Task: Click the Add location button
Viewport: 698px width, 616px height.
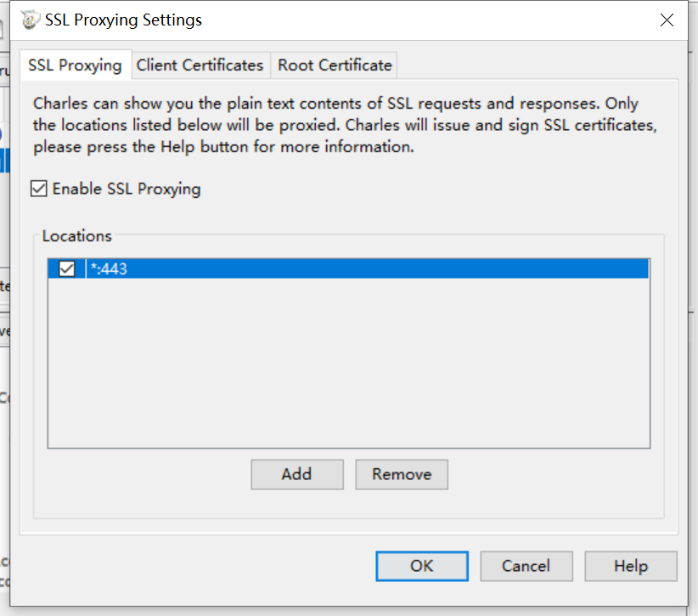Action: (297, 474)
